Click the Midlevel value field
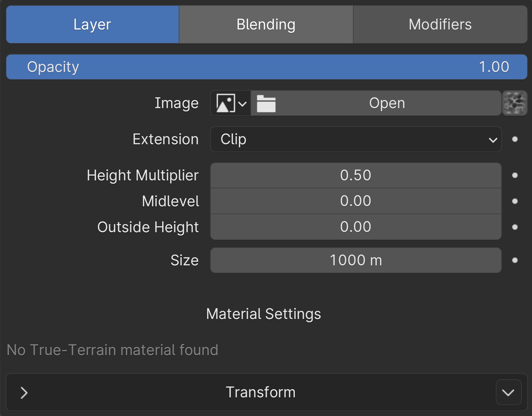 point(356,201)
